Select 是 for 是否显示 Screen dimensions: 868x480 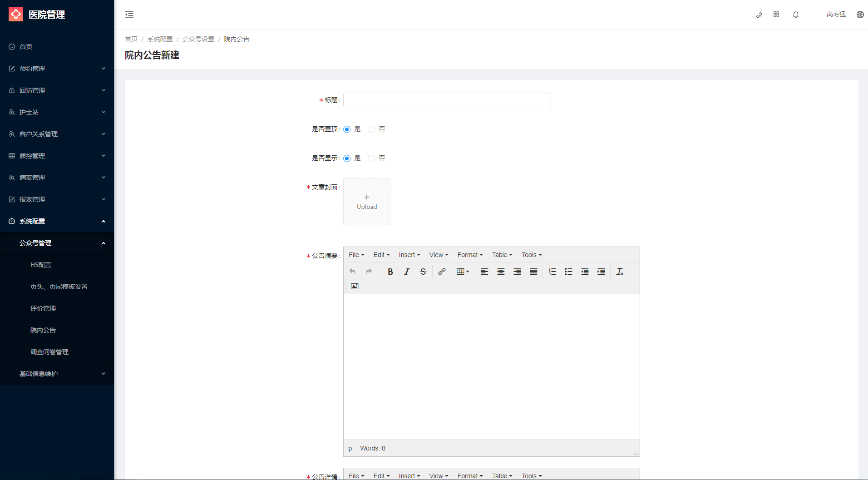[x=347, y=158]
